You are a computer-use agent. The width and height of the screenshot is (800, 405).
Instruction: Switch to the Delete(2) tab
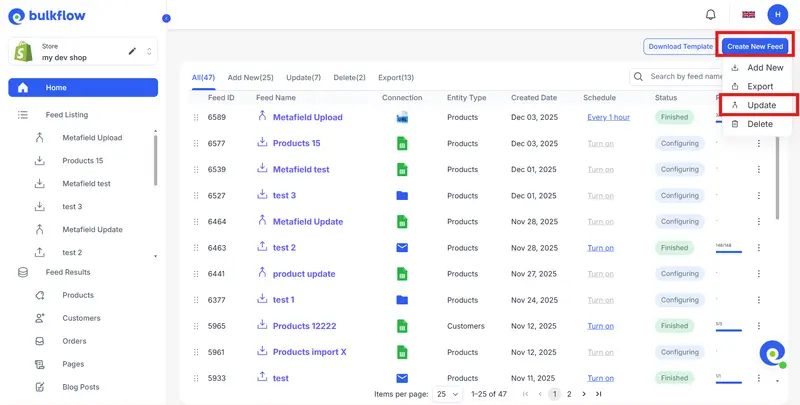click(349, 78)
